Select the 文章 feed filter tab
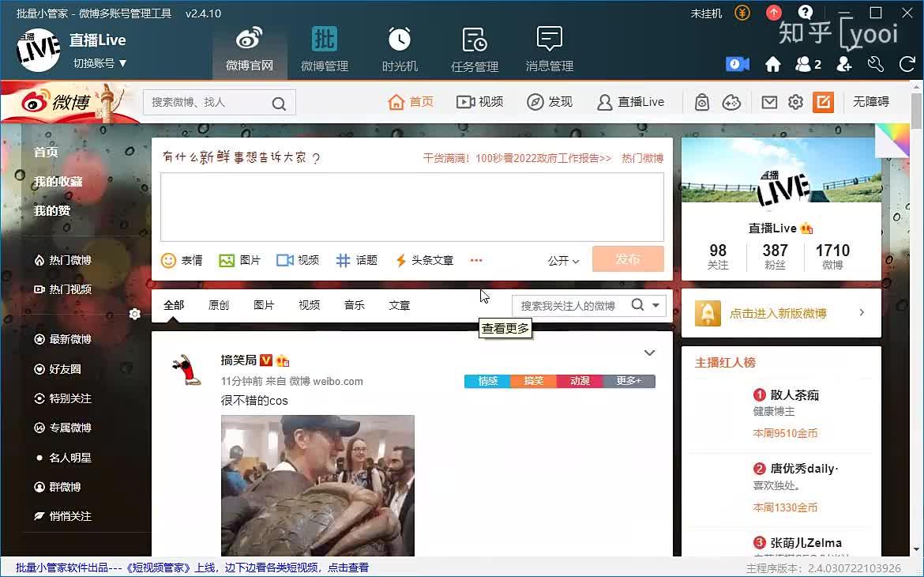924x577 pixels. [399, 305]
